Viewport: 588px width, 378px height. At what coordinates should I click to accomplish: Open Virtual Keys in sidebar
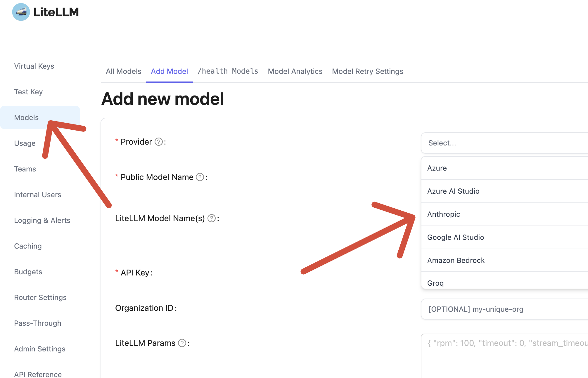34,66
